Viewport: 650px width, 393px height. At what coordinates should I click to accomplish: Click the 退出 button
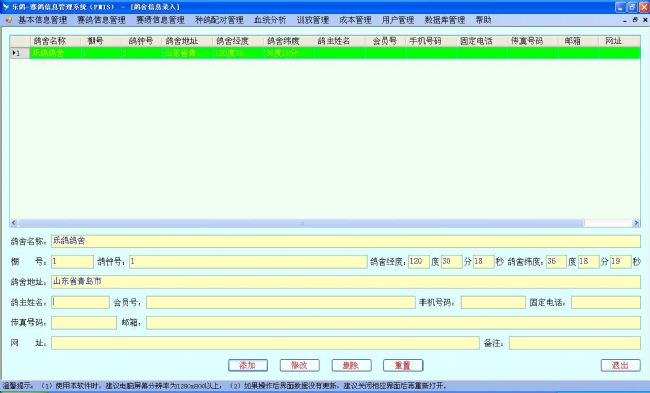coord(621,365)
